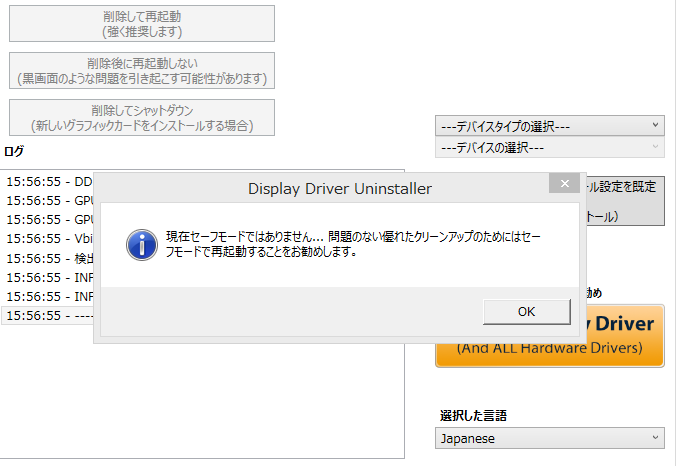Select log row starting 15:56:55 - DD

point(48,182)
